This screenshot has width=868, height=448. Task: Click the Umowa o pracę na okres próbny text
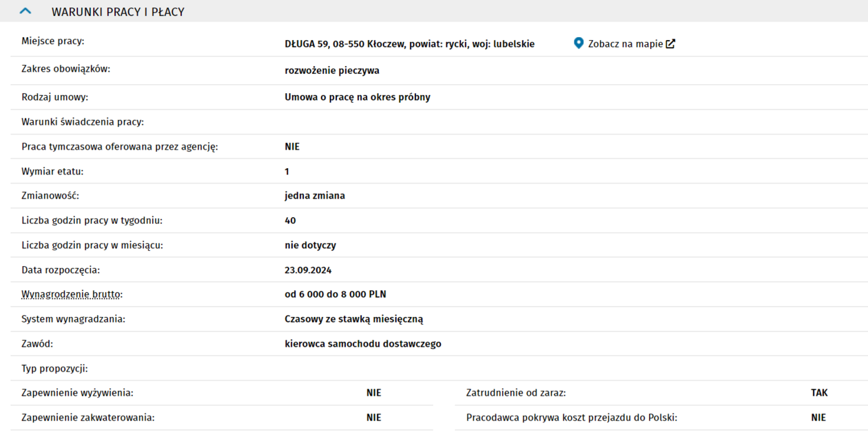point(357,97)
